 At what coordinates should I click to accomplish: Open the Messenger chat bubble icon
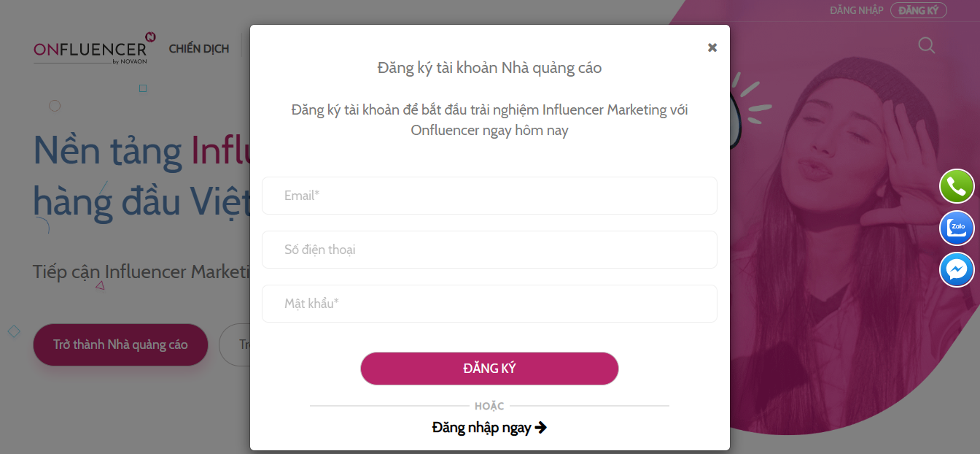957,270
